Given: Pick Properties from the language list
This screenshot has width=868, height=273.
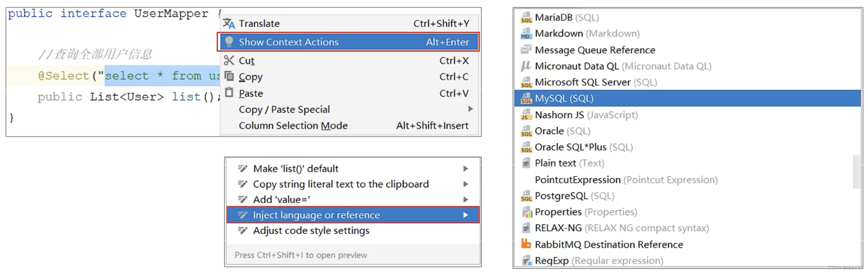Looking at the screenshot, I should coord(687,212).
